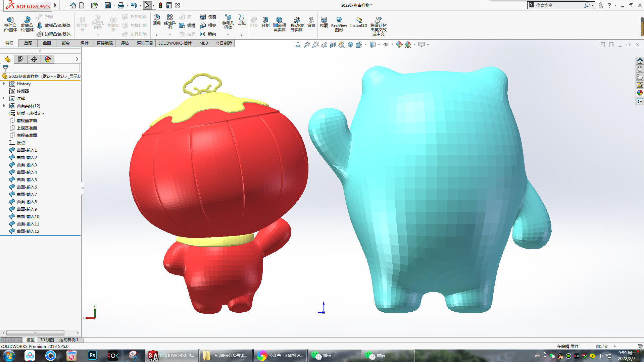Switch to the MBD tab
This screenshot has height=362, width=644.
[204, 43]
